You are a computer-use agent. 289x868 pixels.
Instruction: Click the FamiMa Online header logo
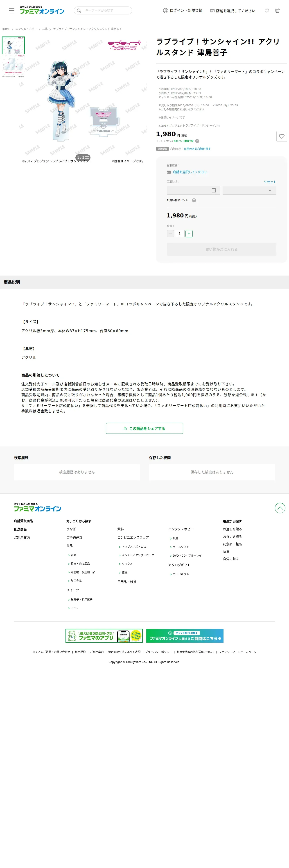(x=42, y=10)
